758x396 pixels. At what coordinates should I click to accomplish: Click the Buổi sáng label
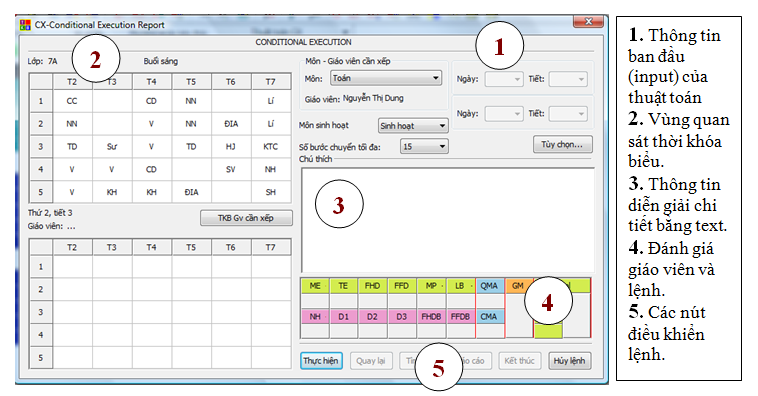[x=160, y=61]
